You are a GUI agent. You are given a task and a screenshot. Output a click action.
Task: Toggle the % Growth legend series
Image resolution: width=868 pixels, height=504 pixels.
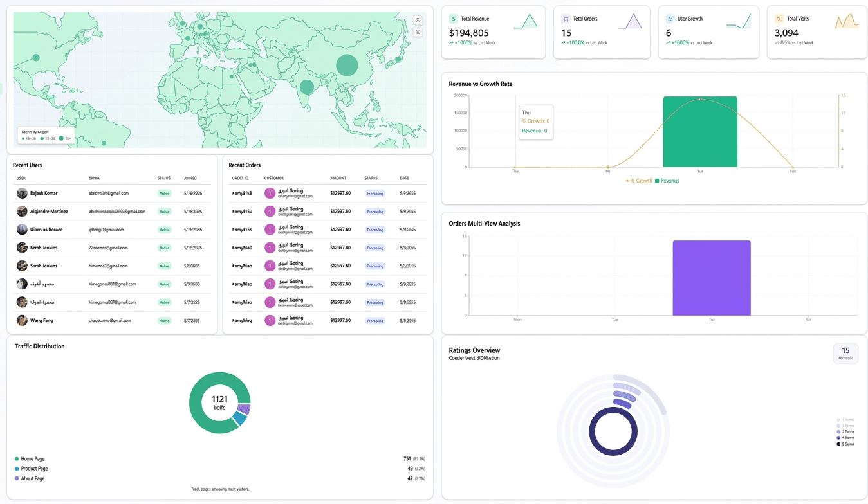tap(639, 181)
